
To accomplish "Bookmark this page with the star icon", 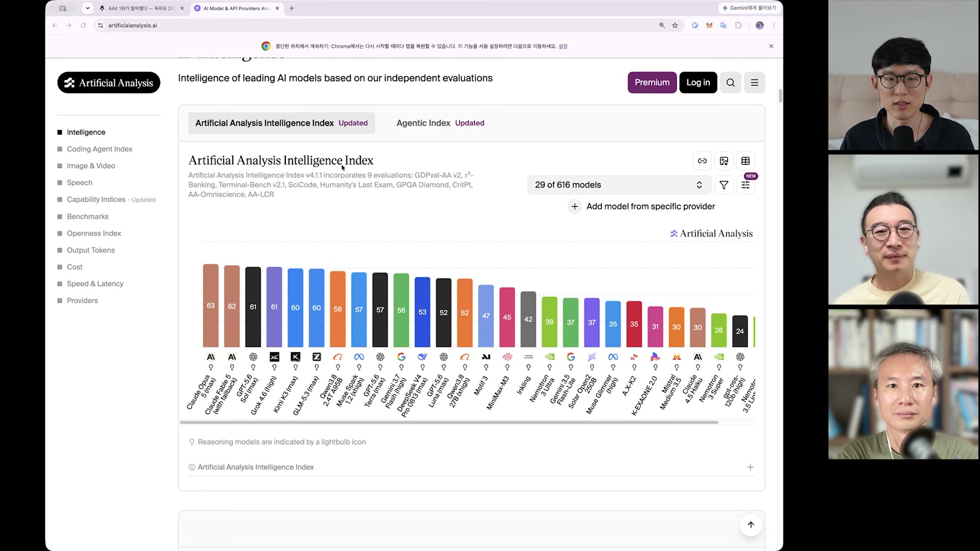I will (x=675, y=26).
